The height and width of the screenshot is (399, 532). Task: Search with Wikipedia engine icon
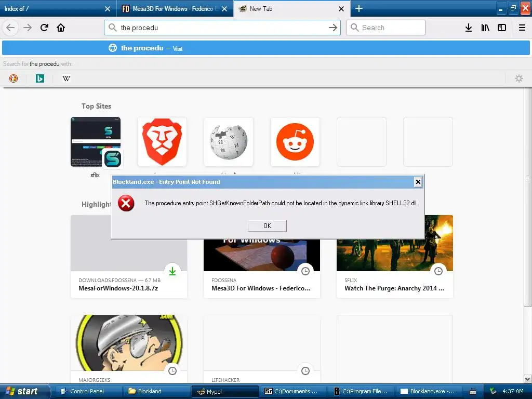pyautogui.click(x=66, y=78)
